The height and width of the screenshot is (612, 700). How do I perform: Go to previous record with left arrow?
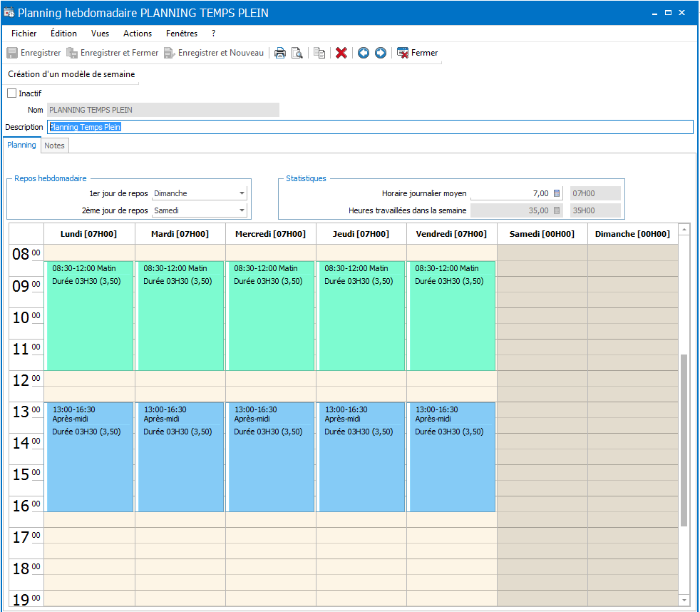tap(364, 53)
